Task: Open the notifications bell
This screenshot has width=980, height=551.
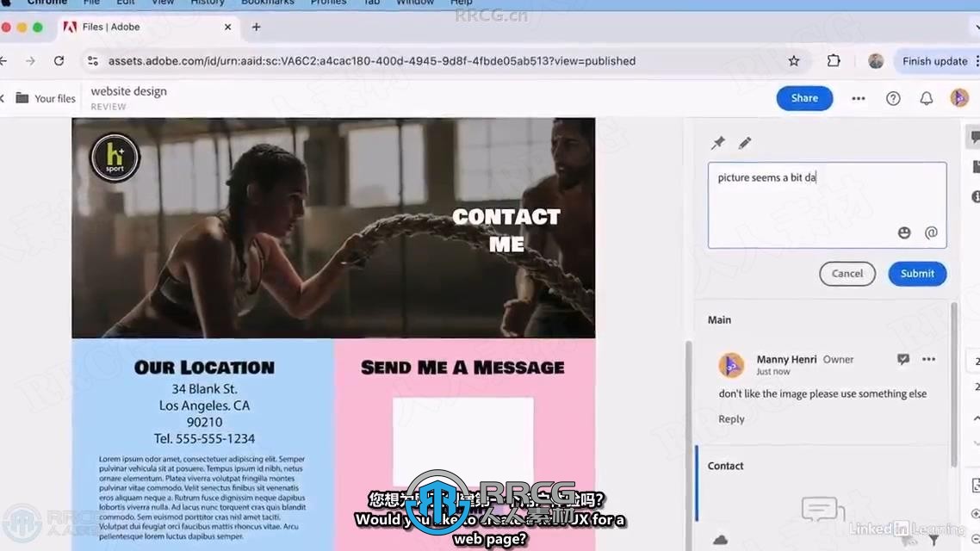Action: [927, 98]
